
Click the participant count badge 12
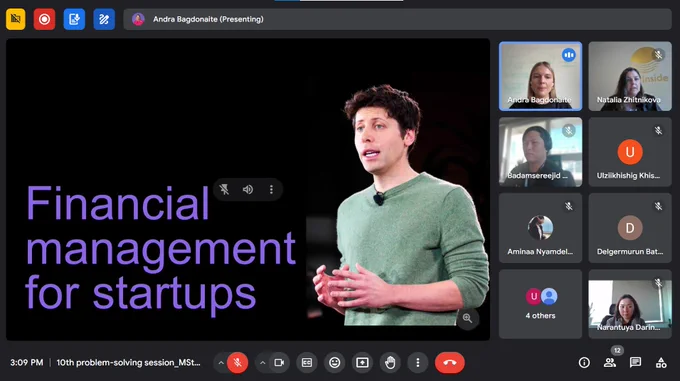[x=617, y=350]
